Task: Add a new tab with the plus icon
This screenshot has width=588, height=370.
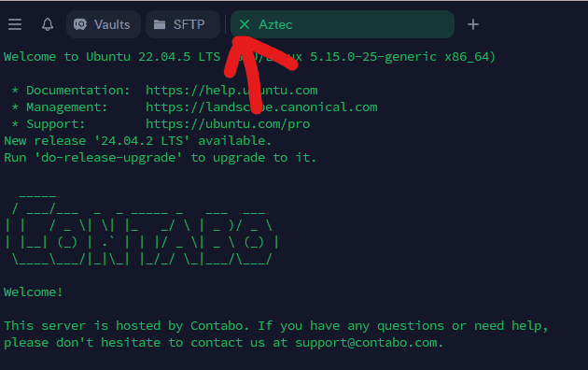Action: [x=473, y=24]
